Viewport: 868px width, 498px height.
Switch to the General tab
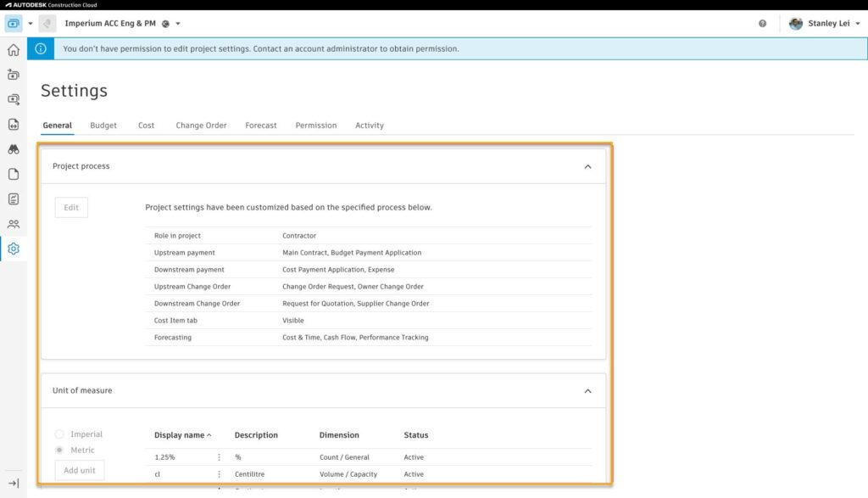pos(57,126)
